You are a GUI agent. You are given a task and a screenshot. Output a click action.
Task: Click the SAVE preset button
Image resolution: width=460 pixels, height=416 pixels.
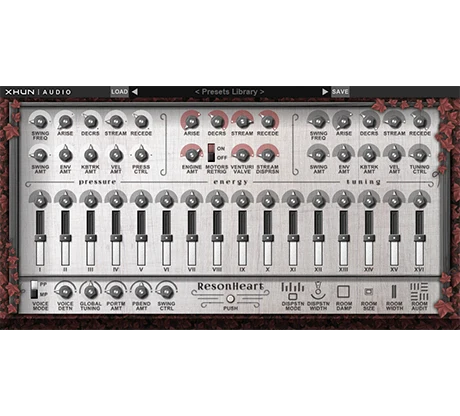340,92
